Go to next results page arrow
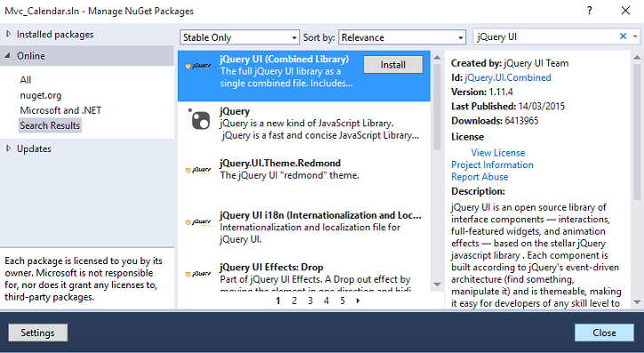 (x=358, y=301)
